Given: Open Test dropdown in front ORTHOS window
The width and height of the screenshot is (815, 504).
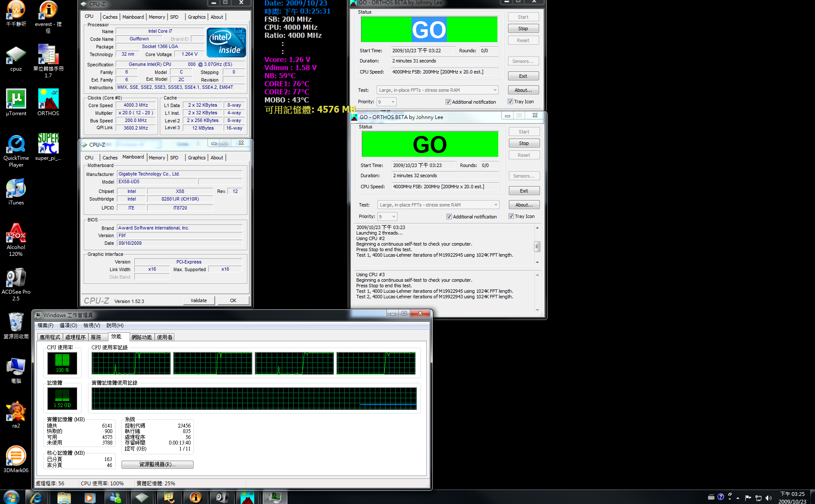Looking at the screenshot, I should pos(438,205).
